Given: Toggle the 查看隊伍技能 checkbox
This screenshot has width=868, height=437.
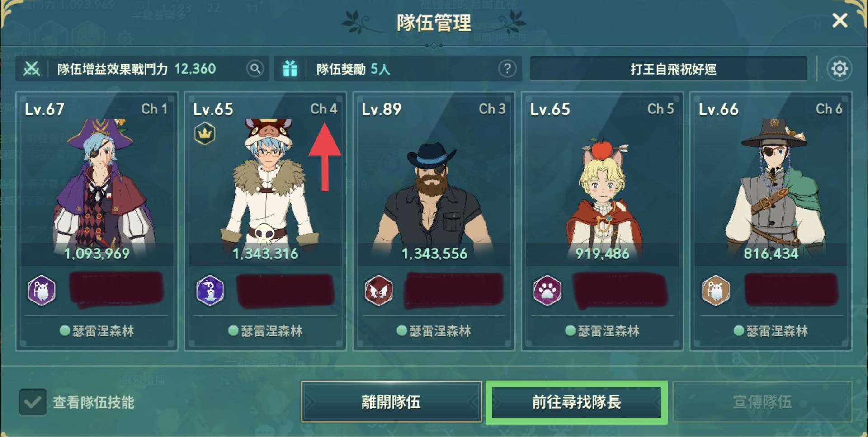Looking at the screenshot, I should [x=33, y=402].
